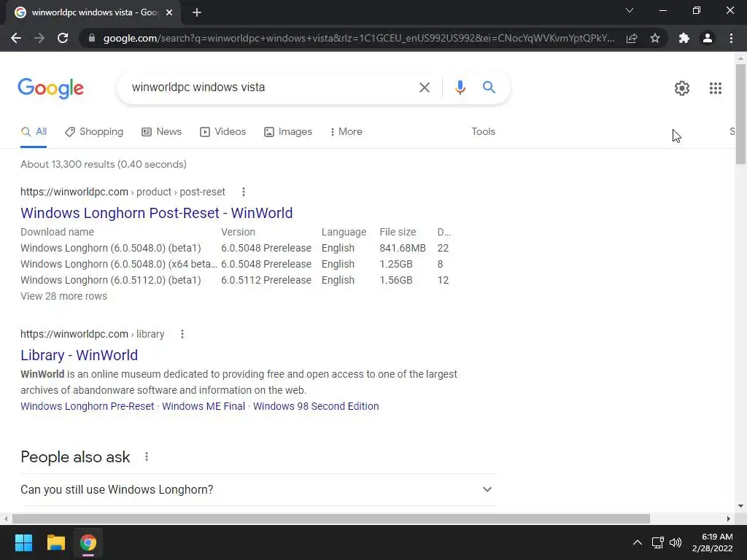Open tab search chevron in title bar
Image resolution: width=747 pixels, height=560 pixels.
[630, 10]
